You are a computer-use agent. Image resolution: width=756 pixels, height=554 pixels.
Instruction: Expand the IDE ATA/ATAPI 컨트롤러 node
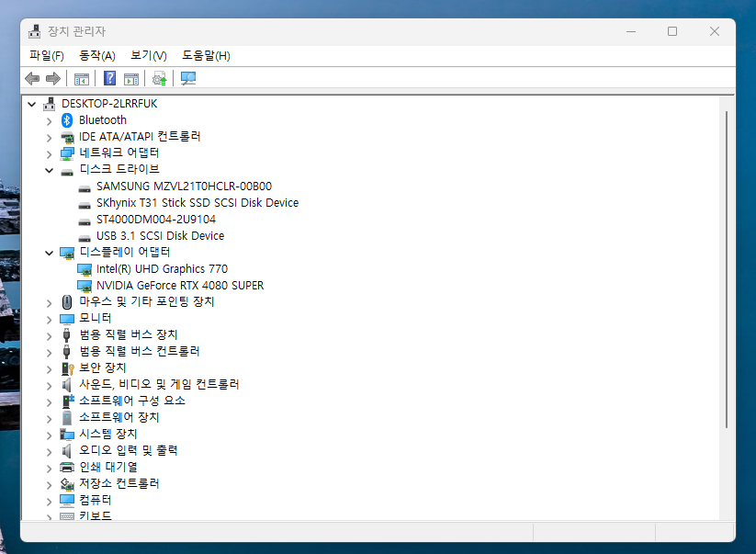[x=50, y=138]
